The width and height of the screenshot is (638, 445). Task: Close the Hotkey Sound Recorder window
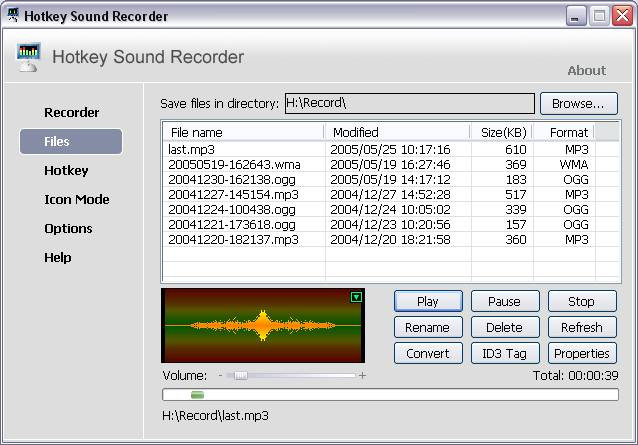(x=623, y=16)
